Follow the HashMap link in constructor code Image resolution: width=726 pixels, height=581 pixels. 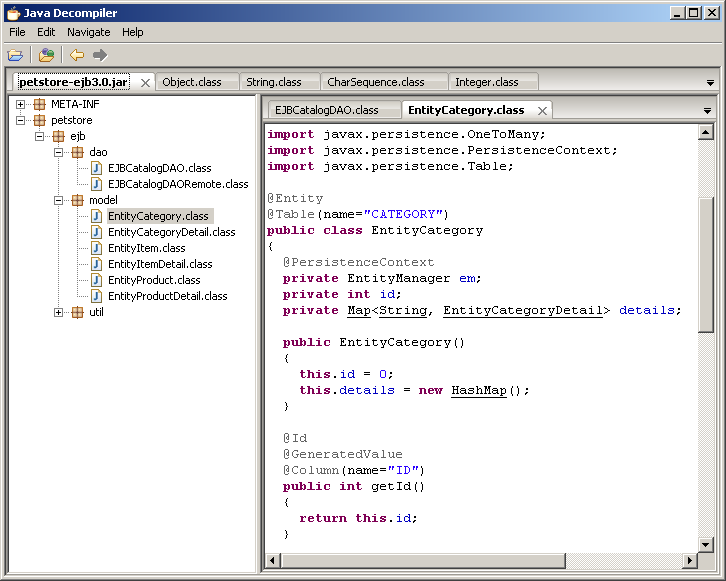point(479,390)
